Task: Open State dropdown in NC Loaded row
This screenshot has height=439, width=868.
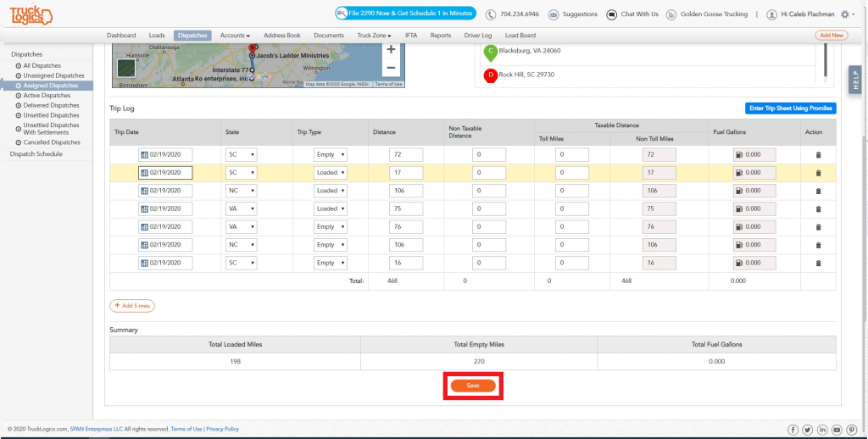Action: [241, 191]
